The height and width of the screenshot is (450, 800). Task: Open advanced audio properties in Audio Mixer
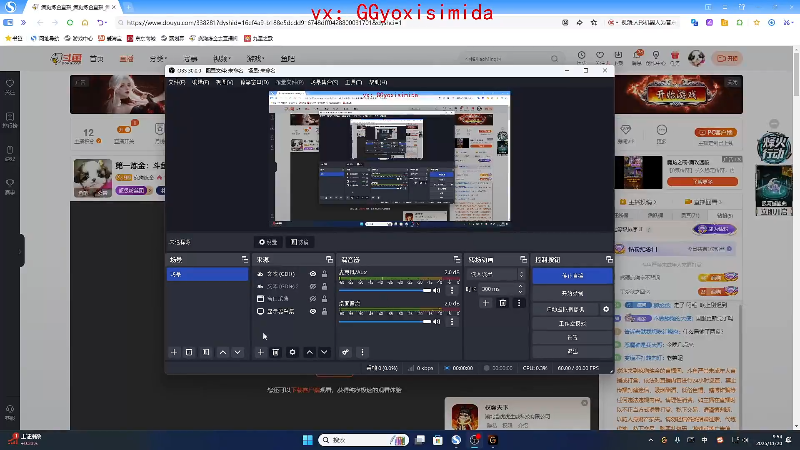[345, 352]
